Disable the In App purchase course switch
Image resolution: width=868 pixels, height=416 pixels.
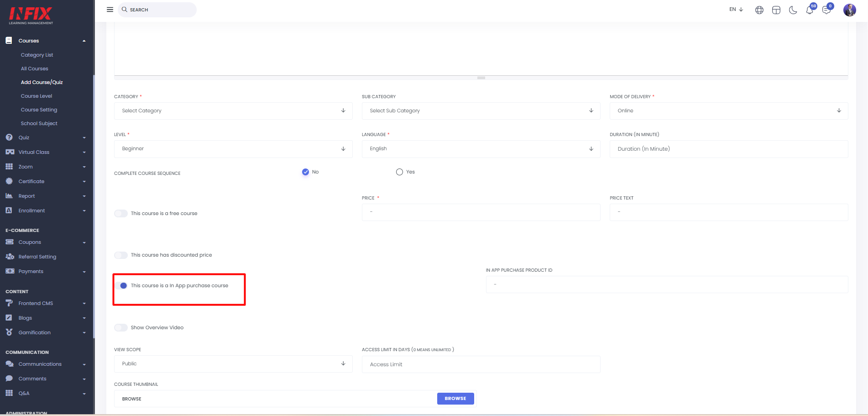121,286
